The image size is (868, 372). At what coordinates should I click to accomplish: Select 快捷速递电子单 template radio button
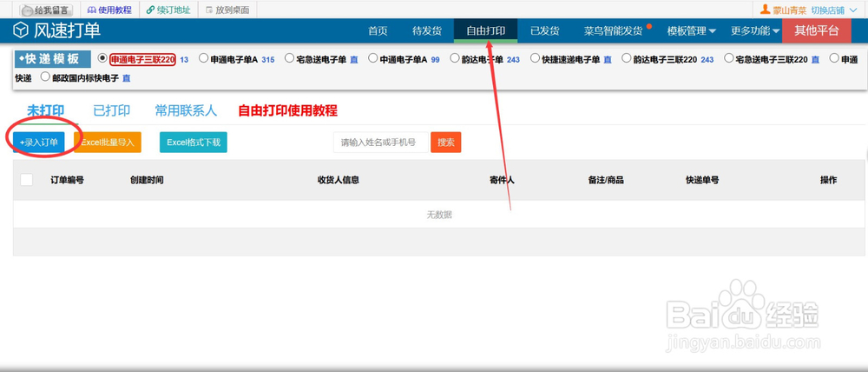click(x=535, y=58)
